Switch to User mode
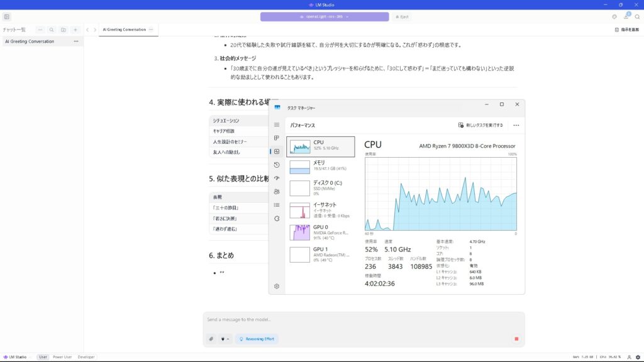Viewport: 644px width, 362px height. pyautogui.click(x=43, y=357)
